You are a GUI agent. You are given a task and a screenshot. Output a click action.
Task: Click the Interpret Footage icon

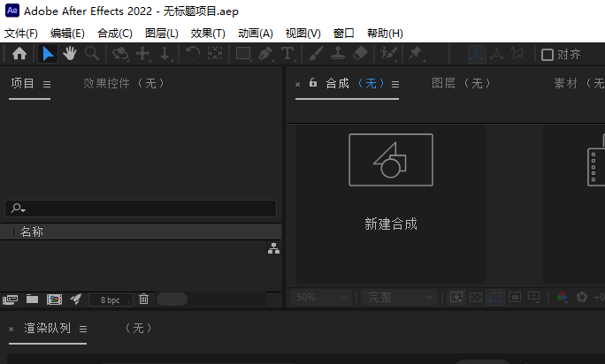pyautogui.click(x=11, y=300)
